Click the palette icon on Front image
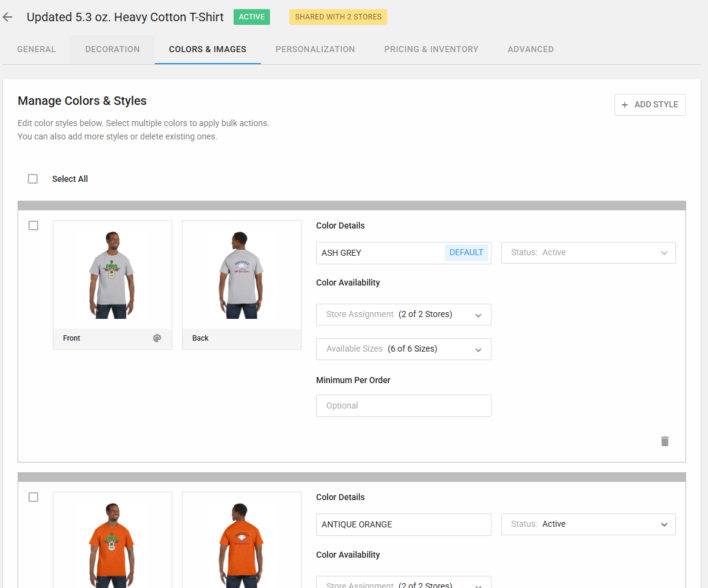The width and height of the screenshot is (708, 588). 157,338
